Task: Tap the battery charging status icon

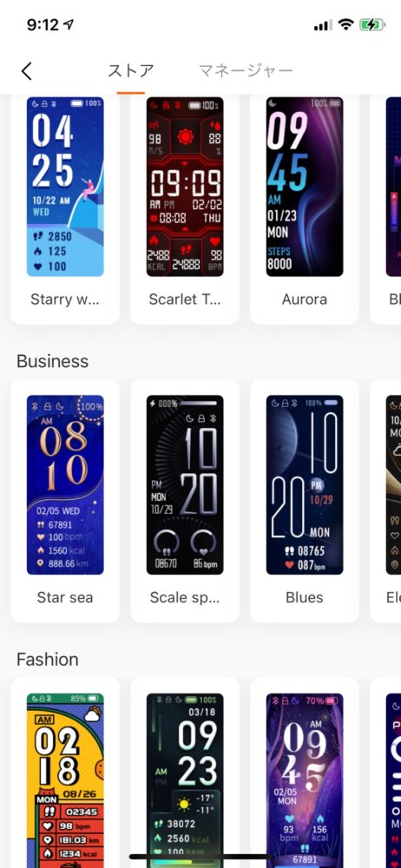Action: point(371,25)
